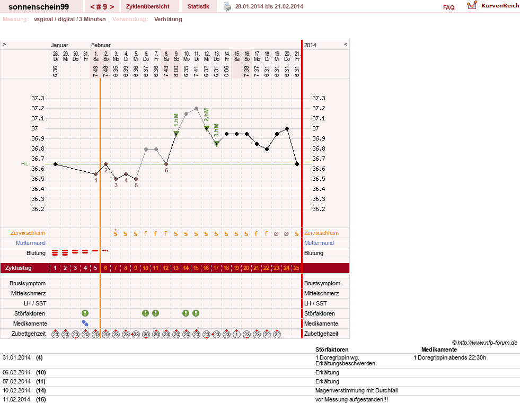Screen dimensions: 520x420
Task: Click the medium bleeding icon on cycle day 3
Action: coord(75,252)
